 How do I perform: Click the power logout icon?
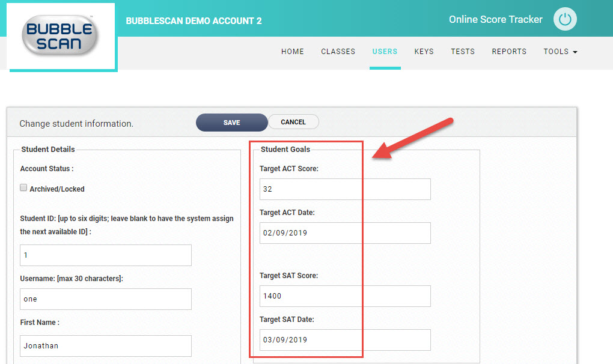click(x=565, y=19)
